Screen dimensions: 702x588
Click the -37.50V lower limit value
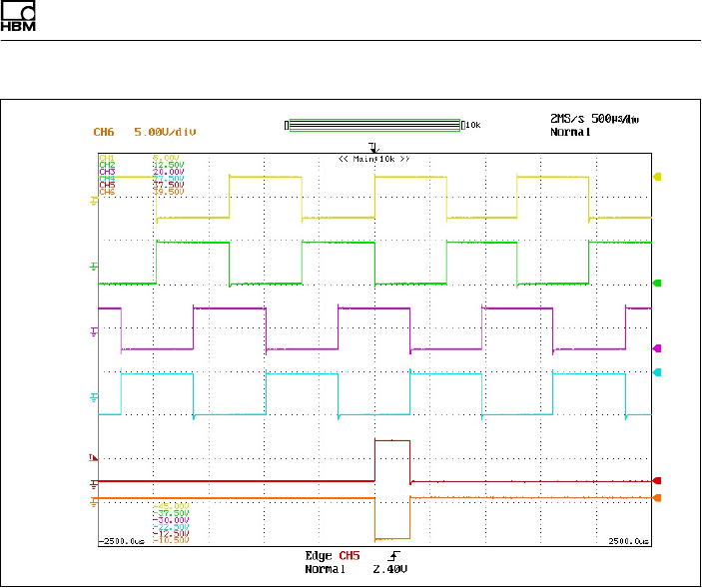171,513
